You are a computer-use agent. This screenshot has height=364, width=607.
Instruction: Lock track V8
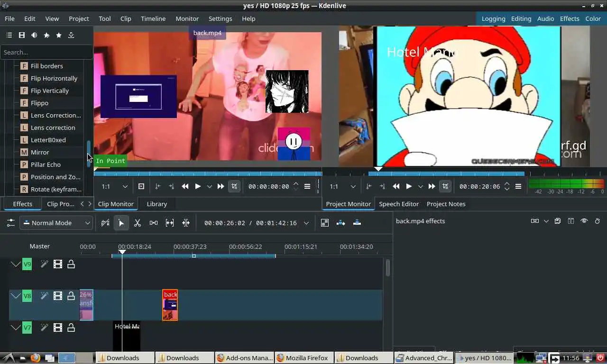pos(71,296)
